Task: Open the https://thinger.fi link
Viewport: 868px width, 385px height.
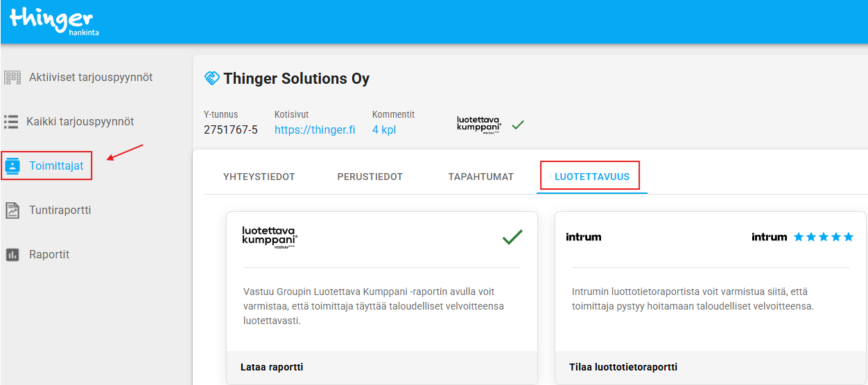Action: (315, 129)
